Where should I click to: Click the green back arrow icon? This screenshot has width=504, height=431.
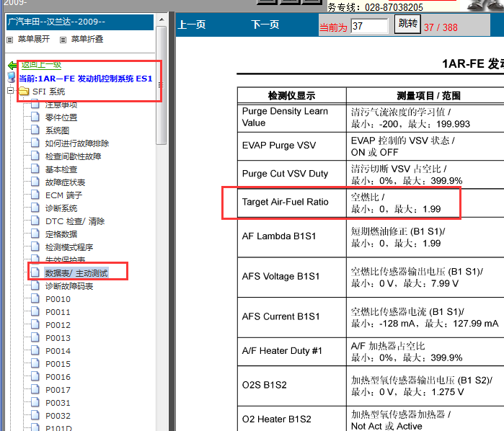(13, 66)
